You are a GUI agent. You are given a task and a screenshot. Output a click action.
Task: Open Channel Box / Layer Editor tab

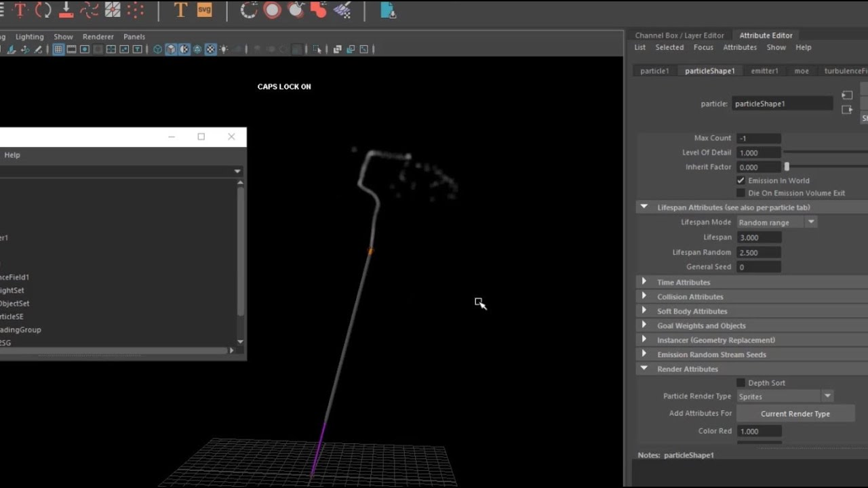tap(679, 35)
